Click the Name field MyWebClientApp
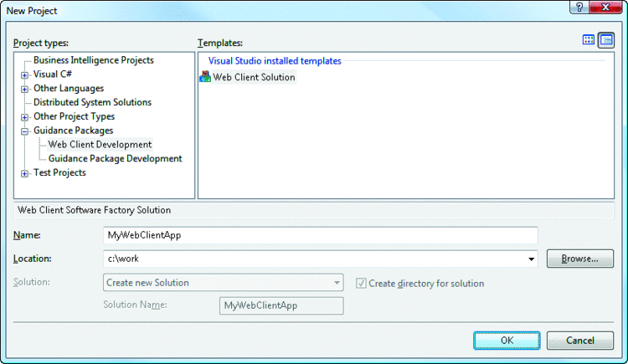Screen dimensions: 628x364 click(321, 235)
